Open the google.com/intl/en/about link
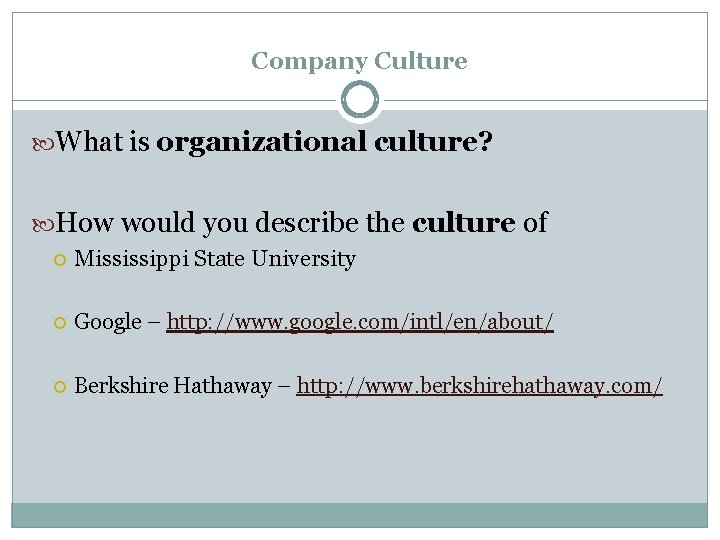 [360, 322]
